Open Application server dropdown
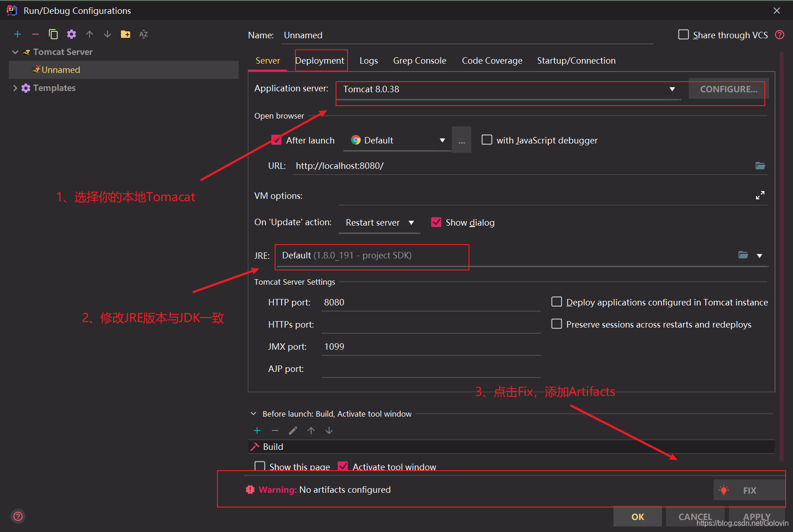 [x=672, y=89]
